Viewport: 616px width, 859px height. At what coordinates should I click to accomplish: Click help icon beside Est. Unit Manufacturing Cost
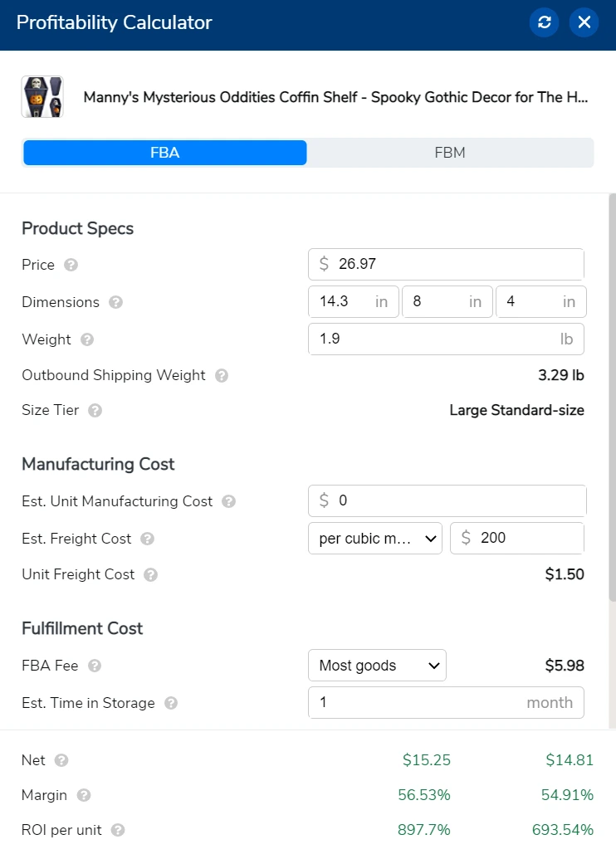pos(229,502)
